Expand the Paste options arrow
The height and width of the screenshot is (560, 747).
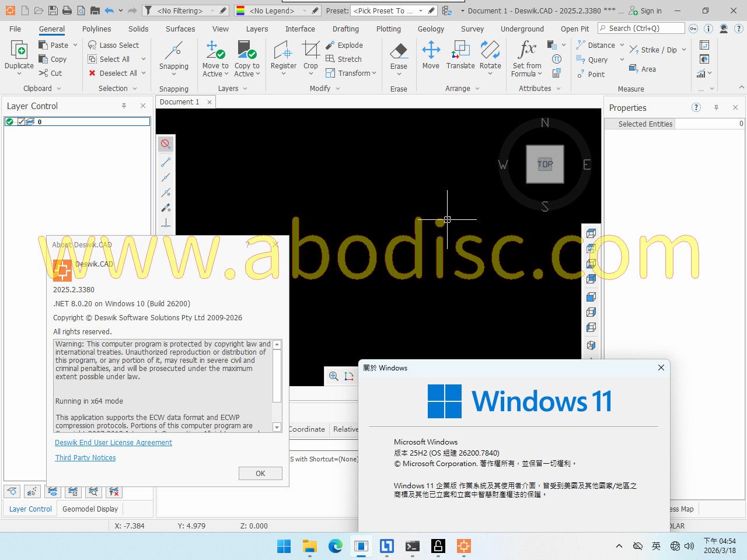coord(75,45)
